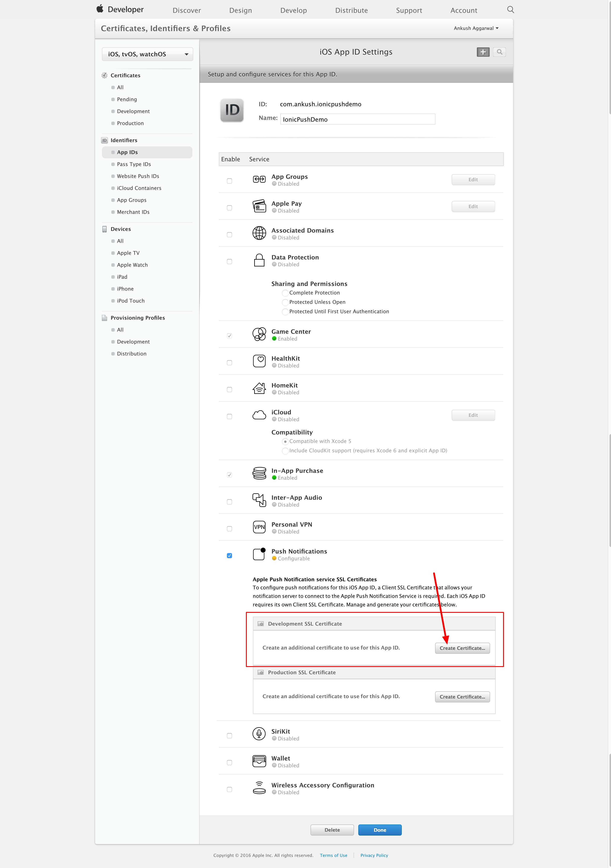This screenshot has width=611, height=868.
Task: Enable the Apple Pay checkbox
Action: [x=229, y=208]
